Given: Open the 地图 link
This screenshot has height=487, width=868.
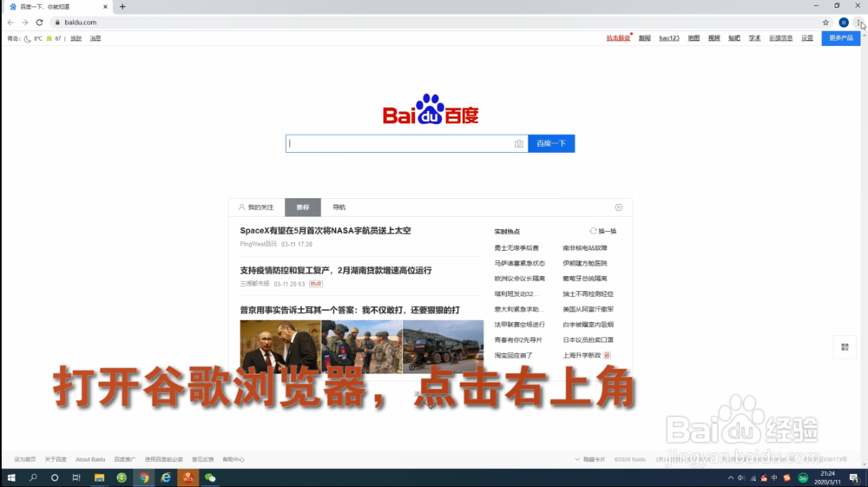Looking at the screenshot, I should (x=694, y=38).
